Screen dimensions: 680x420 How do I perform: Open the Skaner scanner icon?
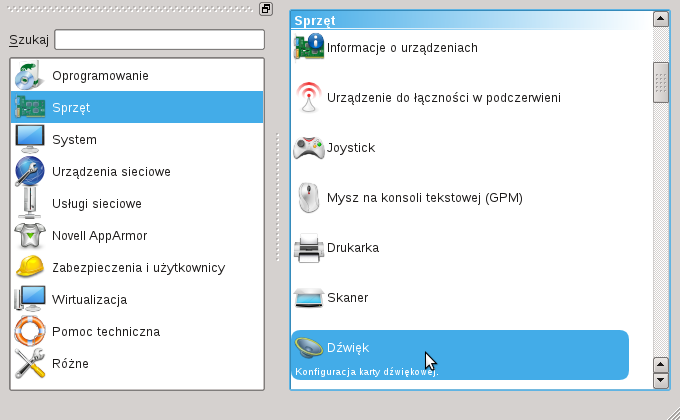click(308, 298)
